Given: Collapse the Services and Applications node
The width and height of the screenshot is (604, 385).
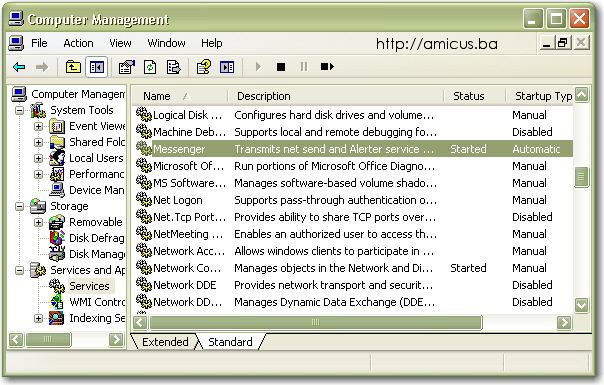Looking at the screenshot, I should pyautogui.click(x=19, y=271).
